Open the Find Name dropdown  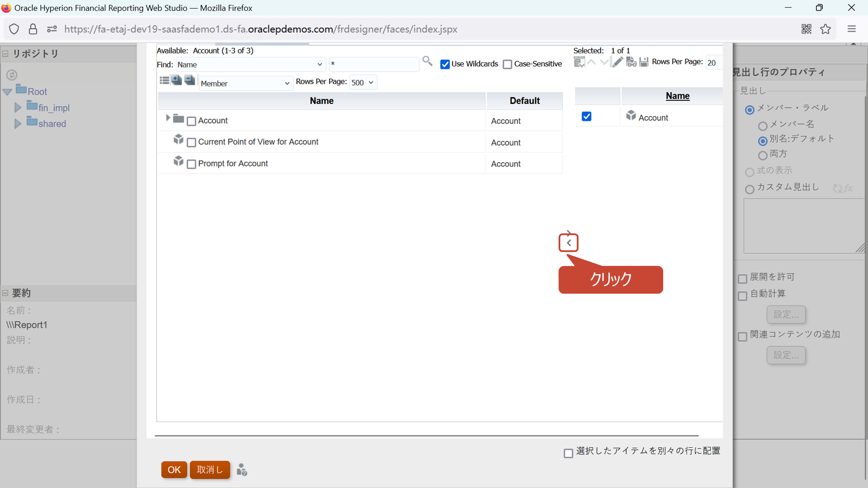(250, 65)
